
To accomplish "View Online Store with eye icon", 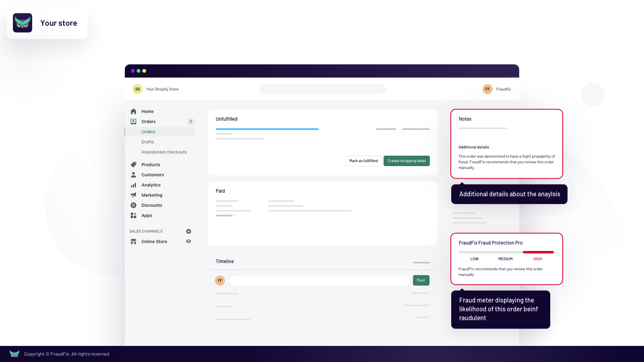I will (188, 241).
